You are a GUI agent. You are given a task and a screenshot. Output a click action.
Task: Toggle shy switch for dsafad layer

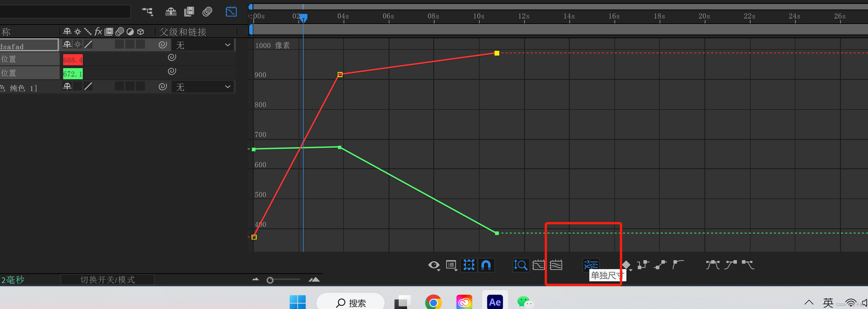(67, 44)
